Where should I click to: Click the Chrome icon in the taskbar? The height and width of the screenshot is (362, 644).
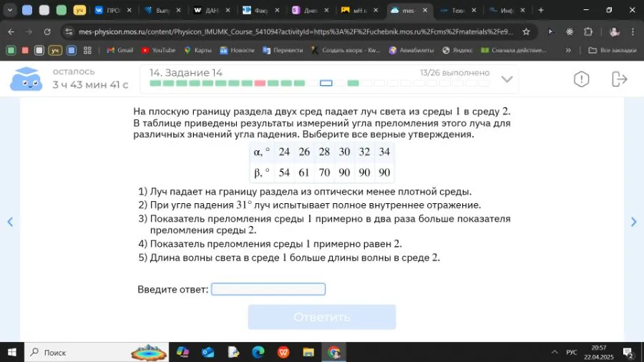(333, 352)
